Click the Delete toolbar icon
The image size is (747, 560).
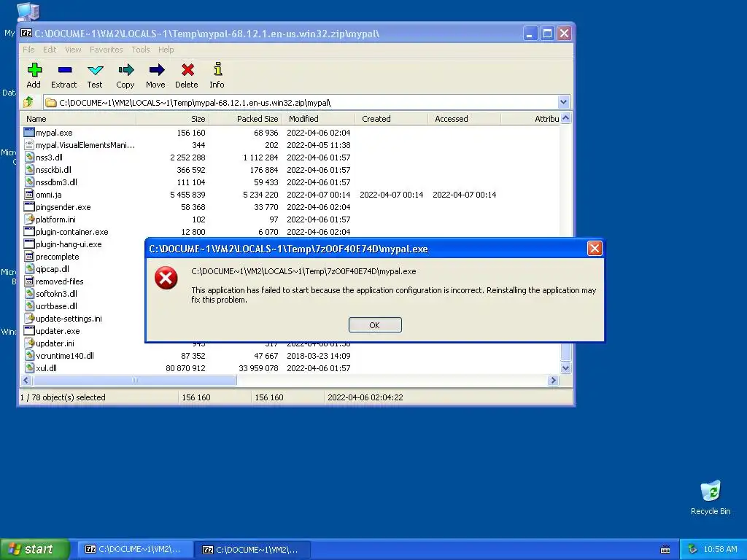click(x=187, y=70)
